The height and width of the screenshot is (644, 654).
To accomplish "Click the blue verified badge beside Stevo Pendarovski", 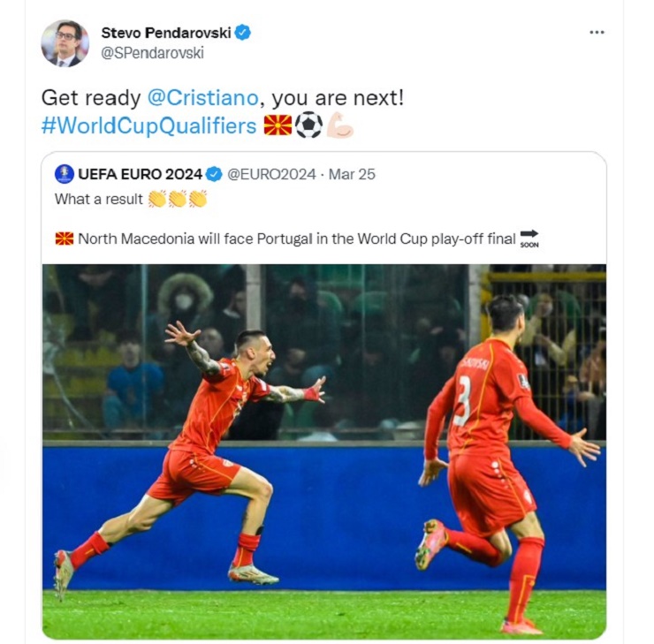I will [242, 33].
